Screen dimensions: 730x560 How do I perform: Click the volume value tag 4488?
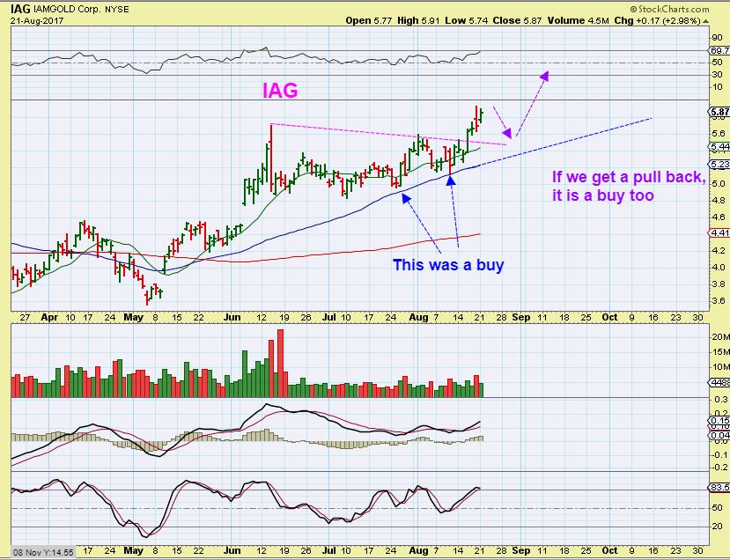point(719,383)
